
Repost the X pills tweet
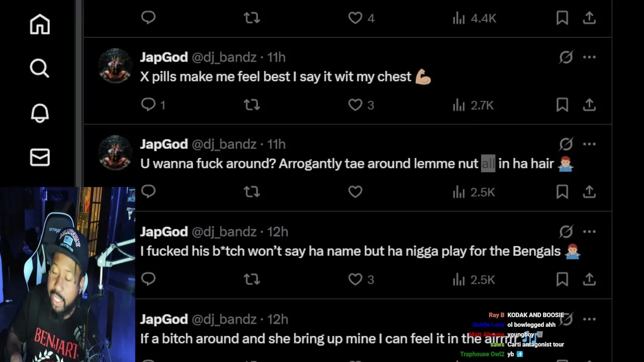click(252, 105)
